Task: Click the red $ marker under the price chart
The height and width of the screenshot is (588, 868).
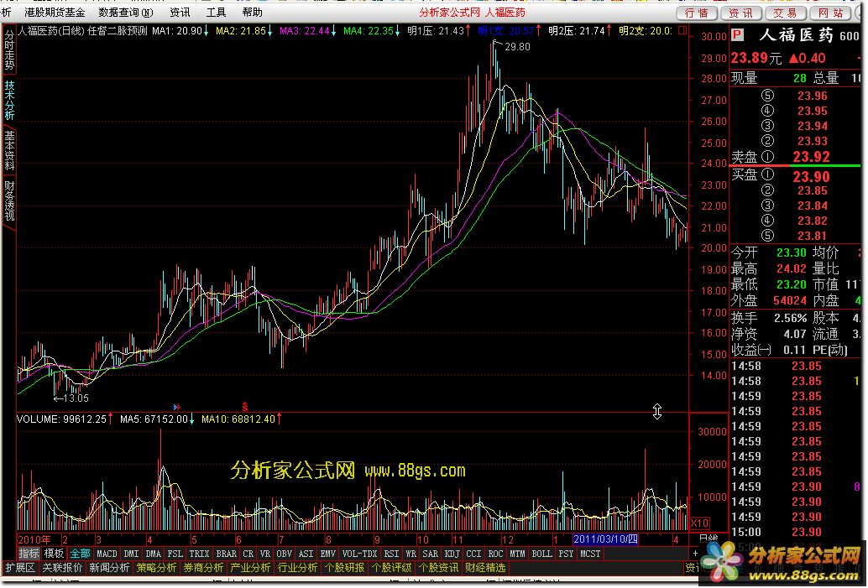Action: click(x=244, y=407)
